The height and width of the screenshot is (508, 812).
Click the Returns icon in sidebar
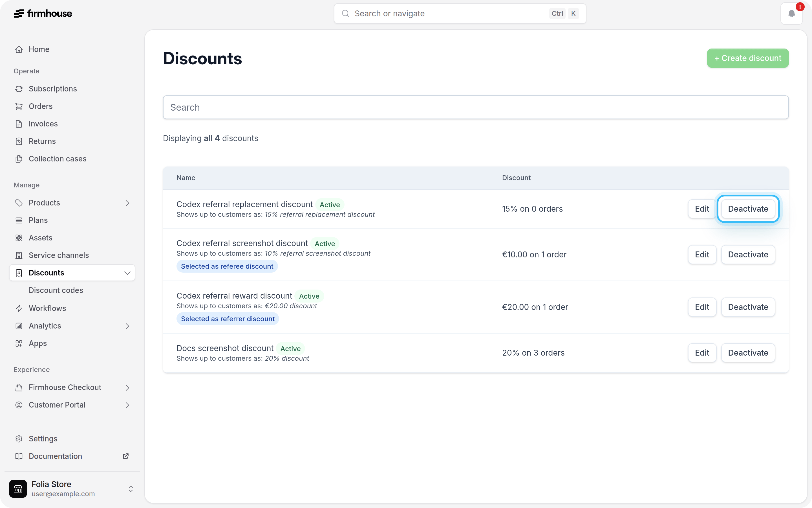[x=19, y=141]
